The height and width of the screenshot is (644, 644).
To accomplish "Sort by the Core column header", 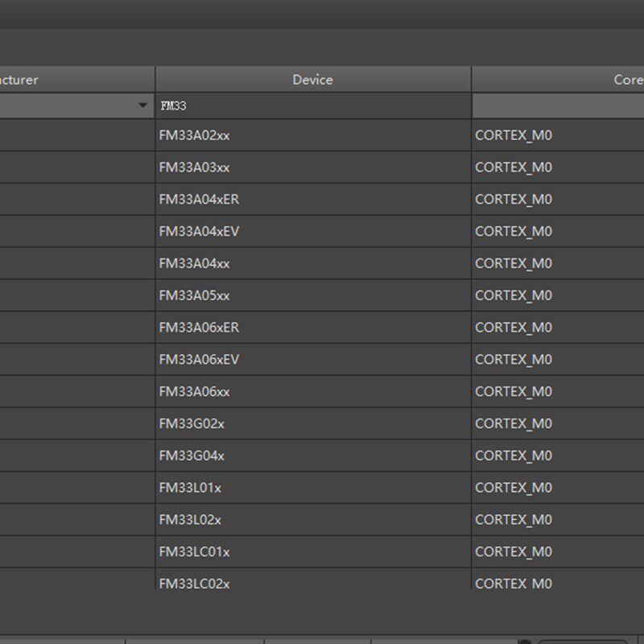I will 628,80.
